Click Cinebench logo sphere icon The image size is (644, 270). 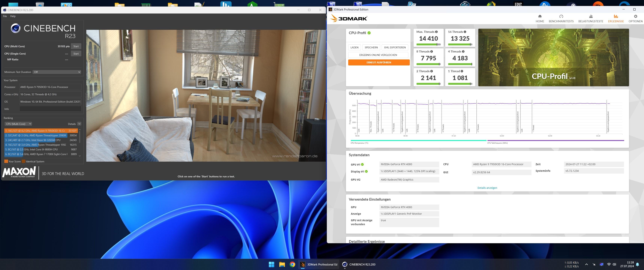(16, 28)
